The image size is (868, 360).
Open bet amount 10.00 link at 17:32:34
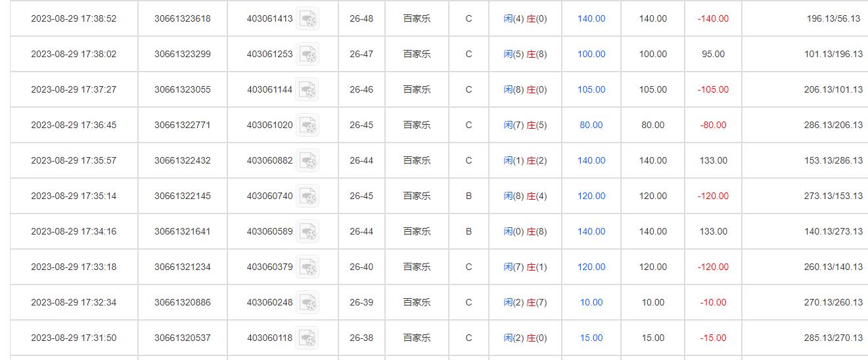(x=591, y=303)
